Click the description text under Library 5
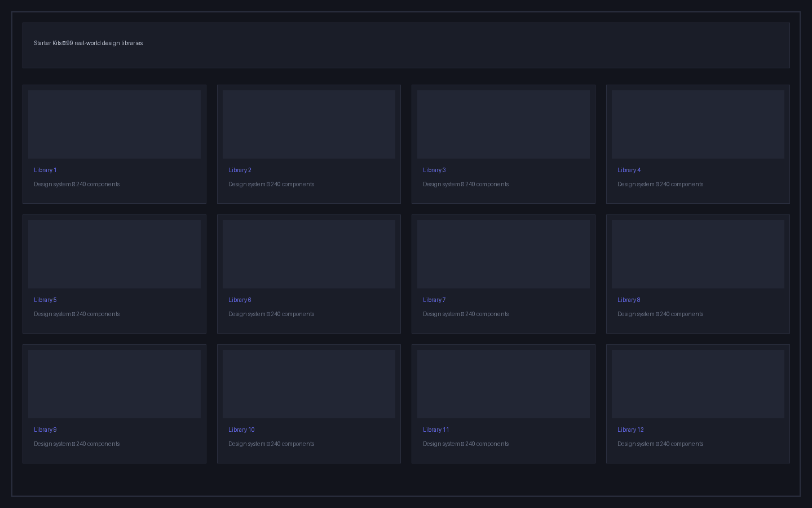The height and width of the screenshot is (508, 812). coord(77,314)
